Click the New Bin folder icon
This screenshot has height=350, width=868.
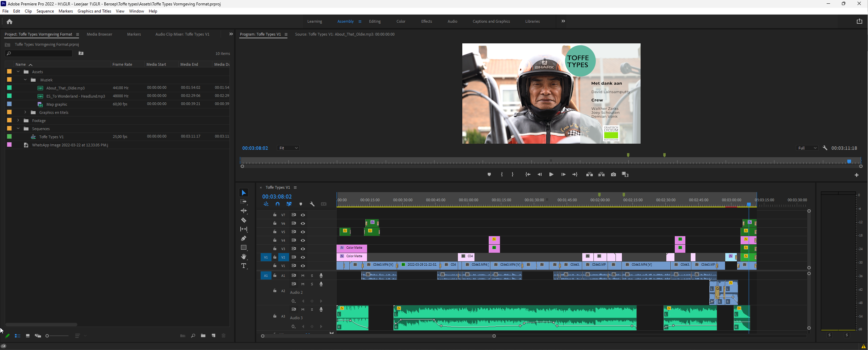(x=203, y=336)
